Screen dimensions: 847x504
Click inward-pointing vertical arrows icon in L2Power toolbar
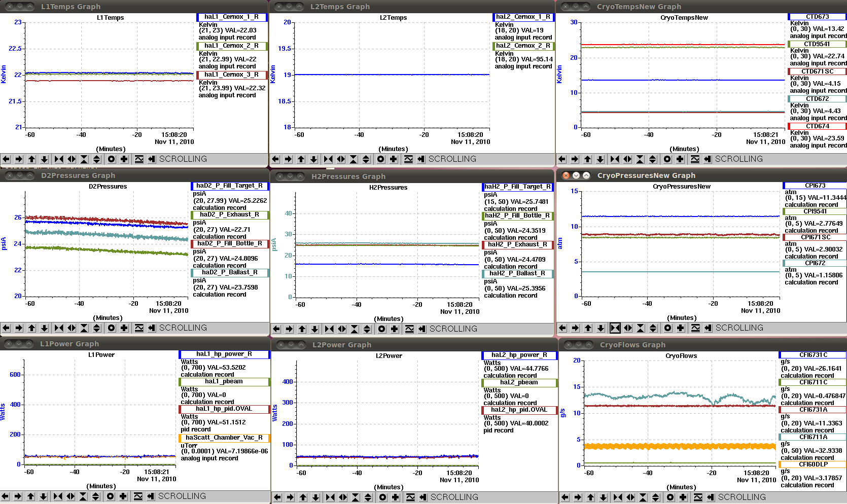click(x=356, y=497)
